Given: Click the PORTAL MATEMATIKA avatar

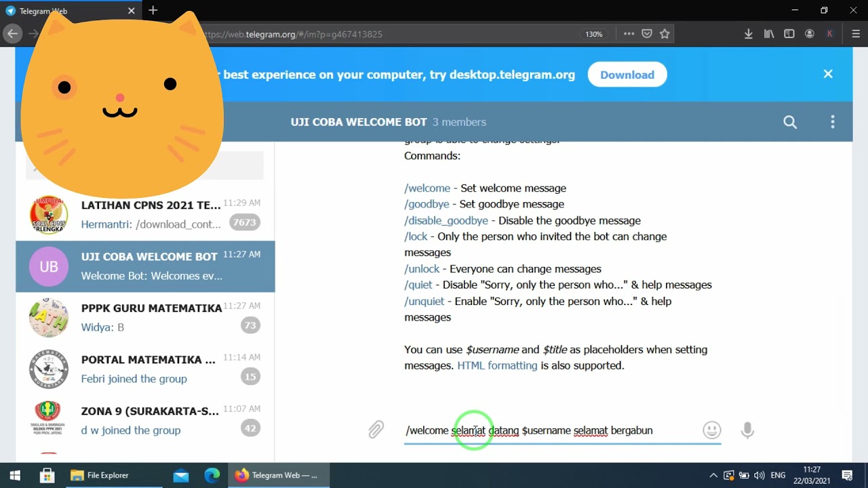Looking at the screenshot, I should pos(49,369).
